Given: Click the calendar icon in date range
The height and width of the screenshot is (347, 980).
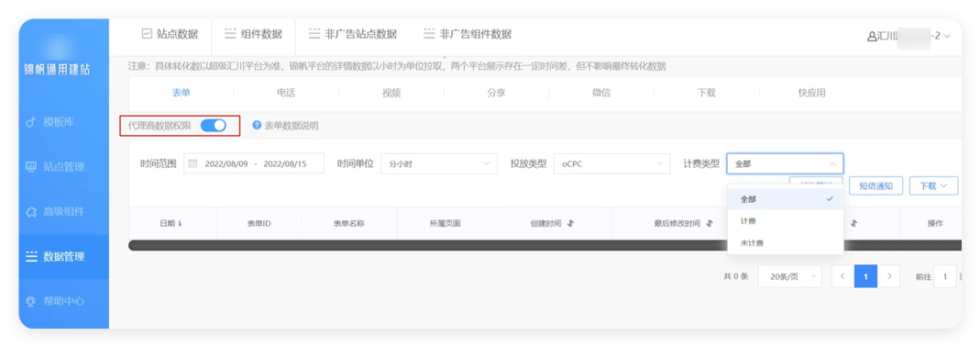Looking at the screenshot, I should tap(193, 163).
